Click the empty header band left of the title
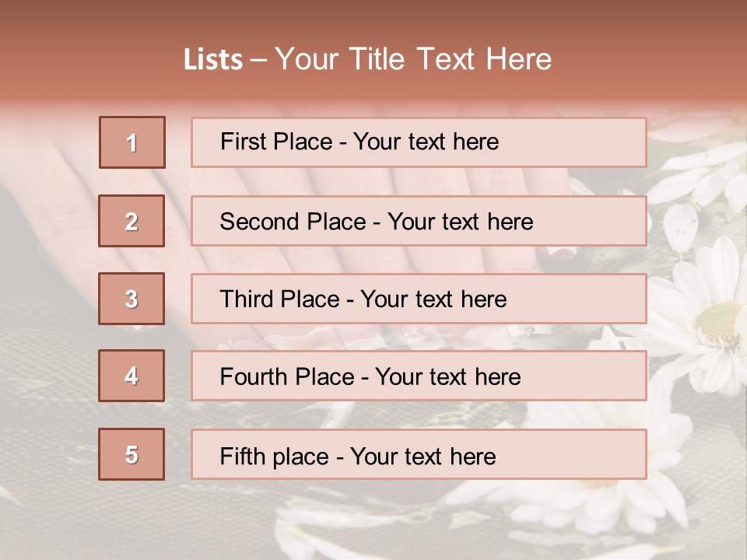The image size is (747, 560). click(86, 58)
